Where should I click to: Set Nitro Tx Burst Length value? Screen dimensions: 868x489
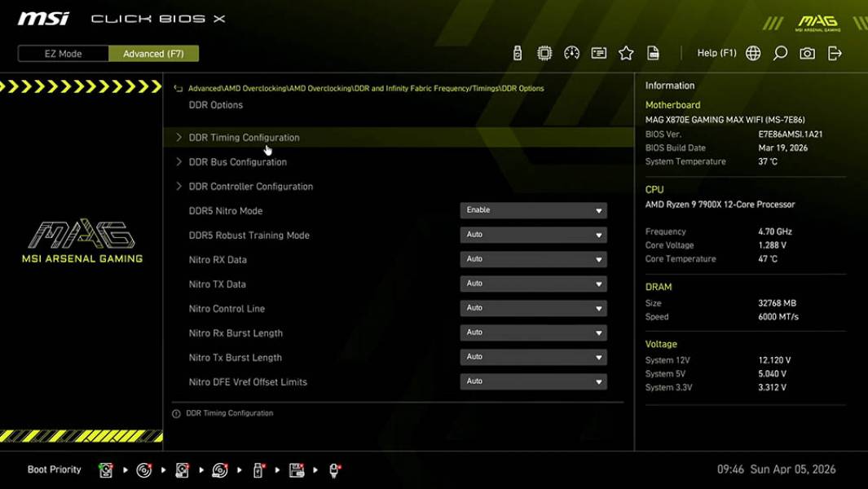533,357
